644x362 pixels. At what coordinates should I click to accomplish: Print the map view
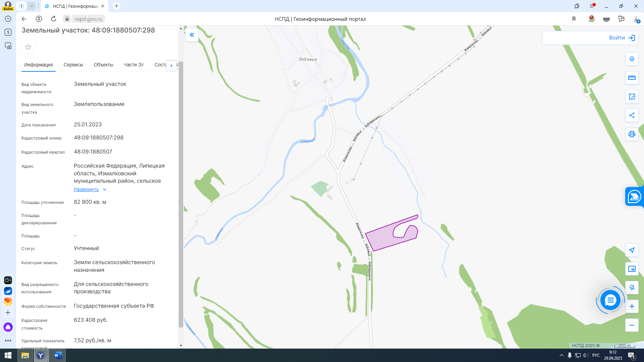tap(632, 134)
